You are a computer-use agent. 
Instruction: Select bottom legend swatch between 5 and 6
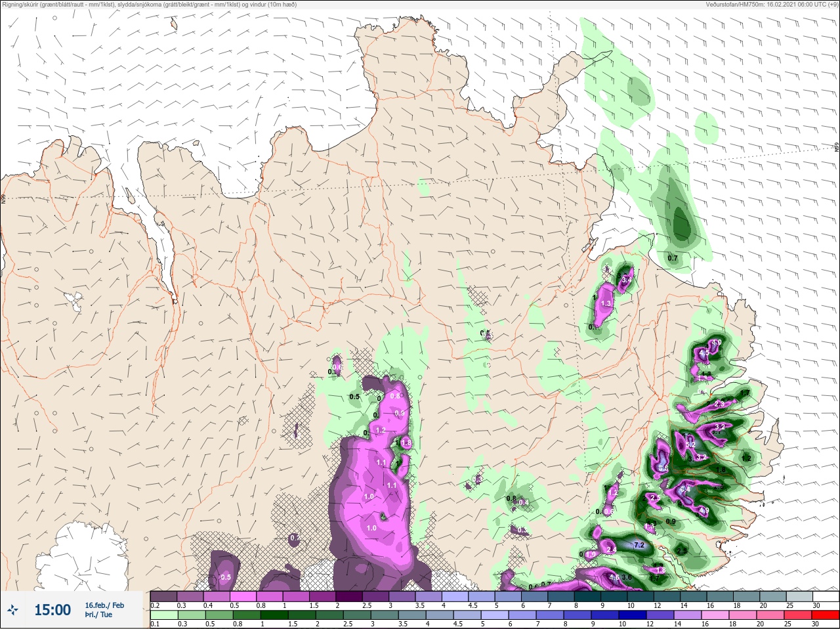click(x=495, y=615)
